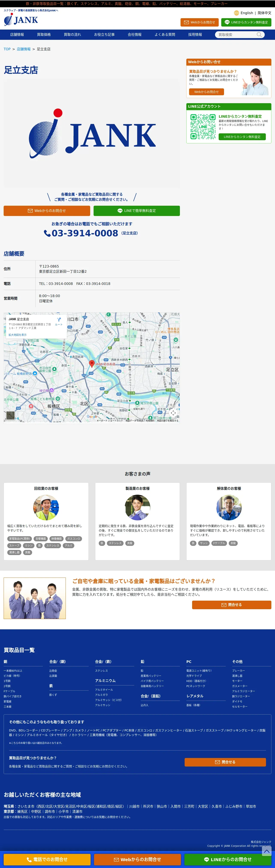This screenshot has width=275, height=868.
Task: Open 採用情報 menu item
Action: coord(195,35)
